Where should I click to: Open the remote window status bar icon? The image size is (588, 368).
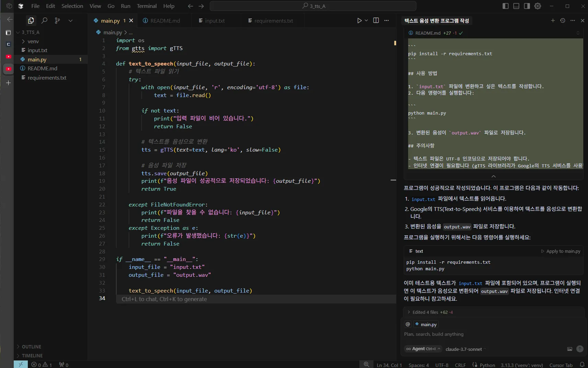tap(21, 365)
